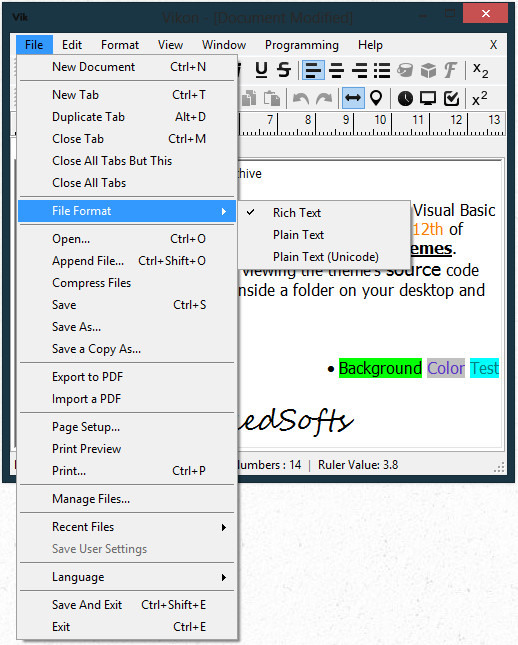The image size is (518, 645).
Task: Click the 3D box icon
Action: 428,70
